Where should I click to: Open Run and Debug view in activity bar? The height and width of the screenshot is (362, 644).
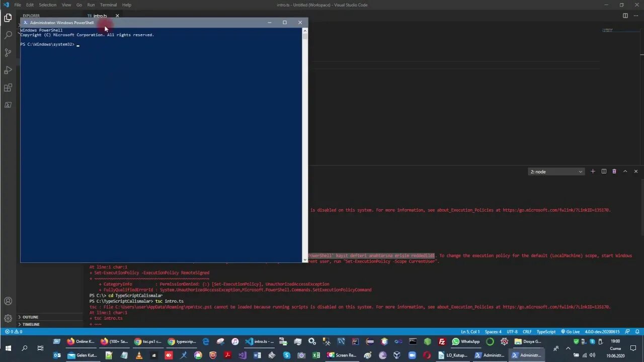click(x=8, y=70)
